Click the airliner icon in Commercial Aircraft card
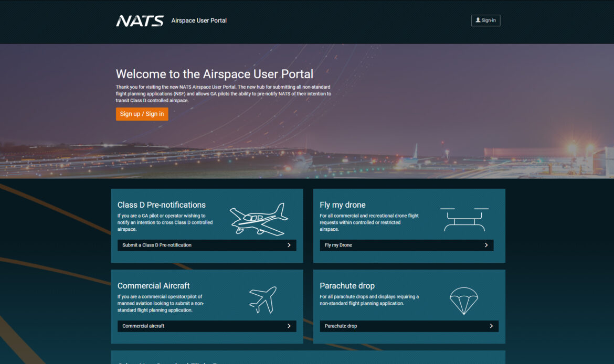Image resolution: width=614 pixels, height=364 pixels. (x=263, y=300)
